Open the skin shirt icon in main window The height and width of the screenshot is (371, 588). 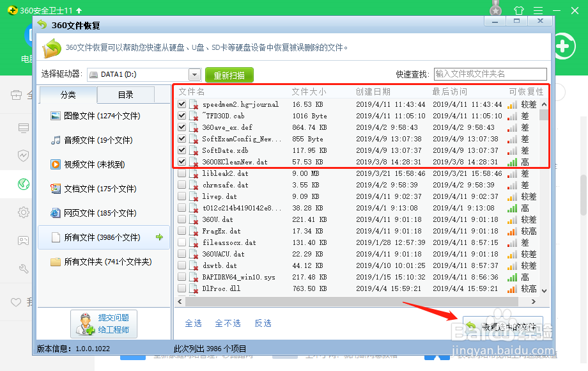coord(518,10)
